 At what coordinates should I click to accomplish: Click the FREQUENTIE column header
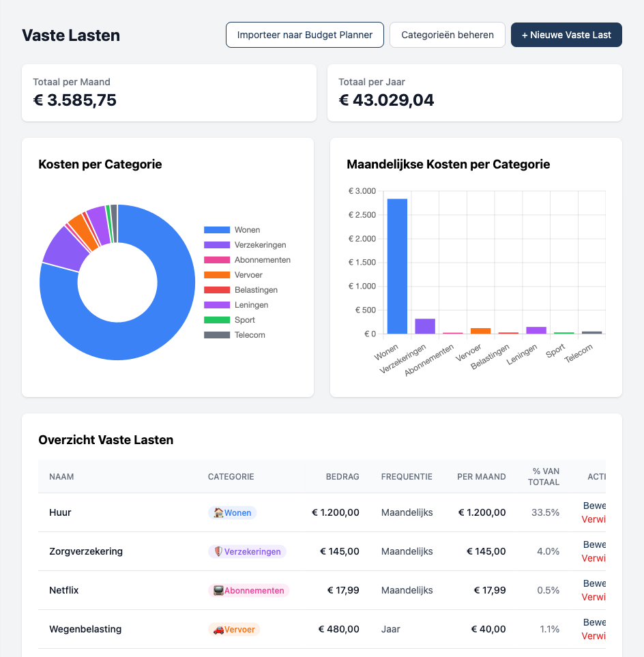coord(407,477)
